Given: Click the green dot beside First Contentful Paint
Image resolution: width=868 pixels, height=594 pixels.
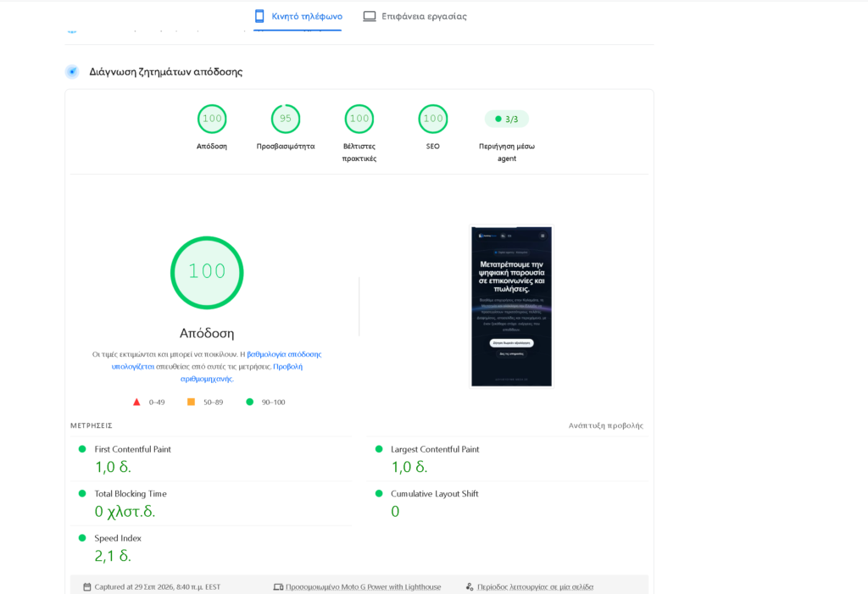Looking at the screenshot, I should click(82, 449).
